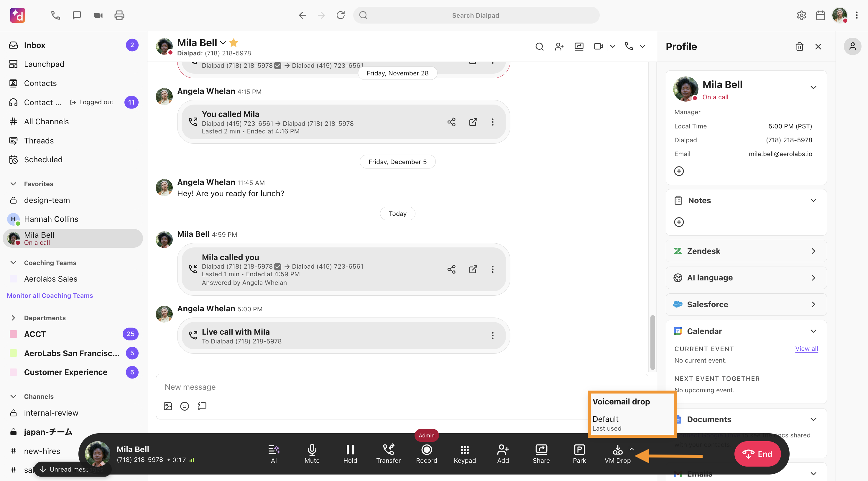The height and width of the screenshot is (481, 868).
Task: Open the phone dialer icon in top bar
Action: click(x=56, y=15)
